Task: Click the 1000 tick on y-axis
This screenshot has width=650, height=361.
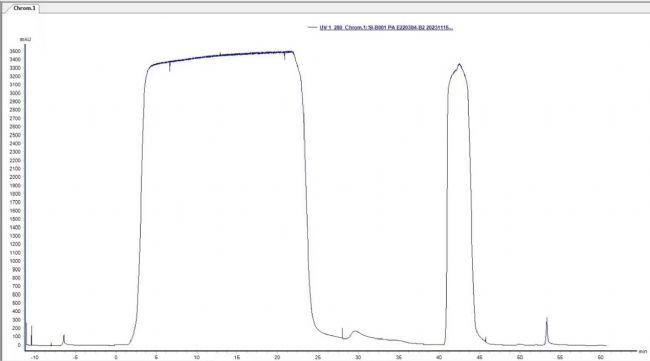Action: click(15, 261)
